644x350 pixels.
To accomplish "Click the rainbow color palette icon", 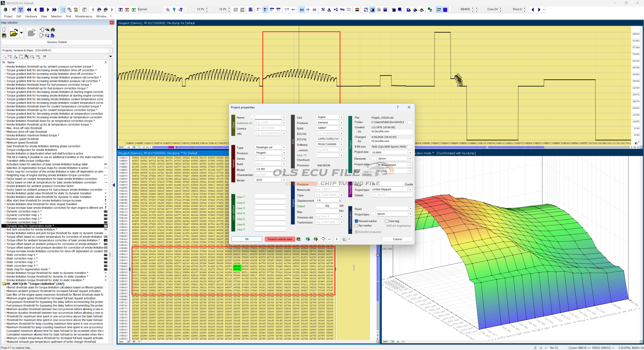I will [357, 10].
